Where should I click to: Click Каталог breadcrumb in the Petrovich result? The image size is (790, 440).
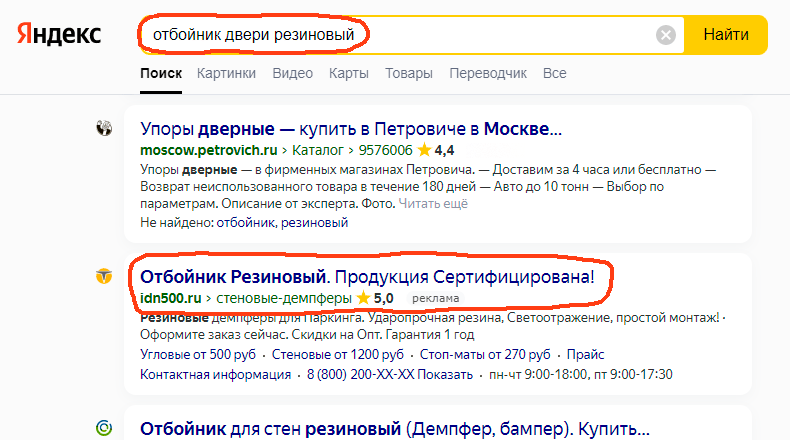tap(317, 150)
